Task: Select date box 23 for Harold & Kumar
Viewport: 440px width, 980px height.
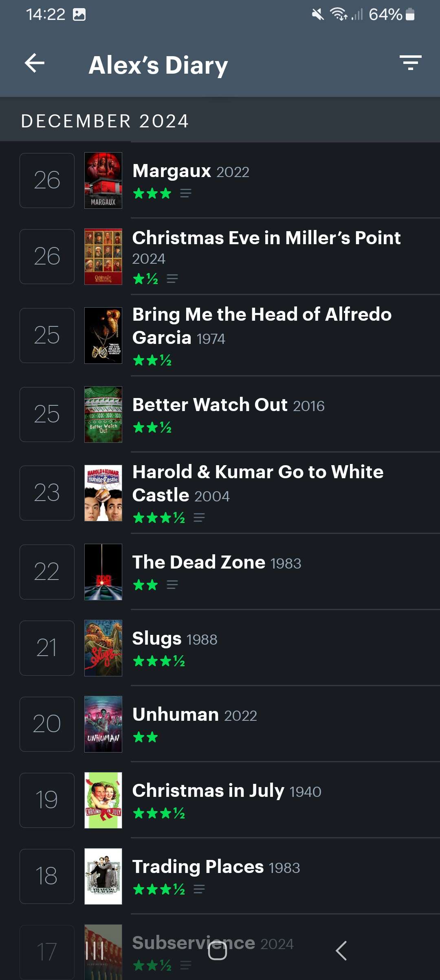Action: coord(47,493)
